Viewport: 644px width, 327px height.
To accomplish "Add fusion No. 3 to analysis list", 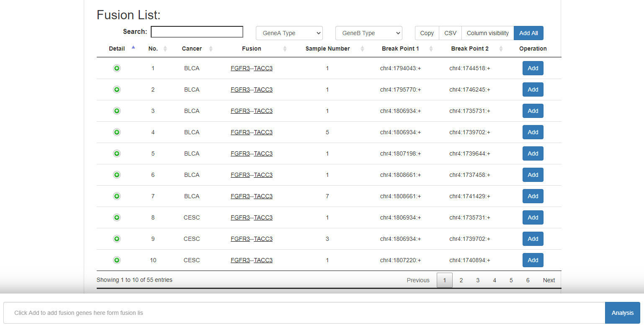I will click(533, 111).
